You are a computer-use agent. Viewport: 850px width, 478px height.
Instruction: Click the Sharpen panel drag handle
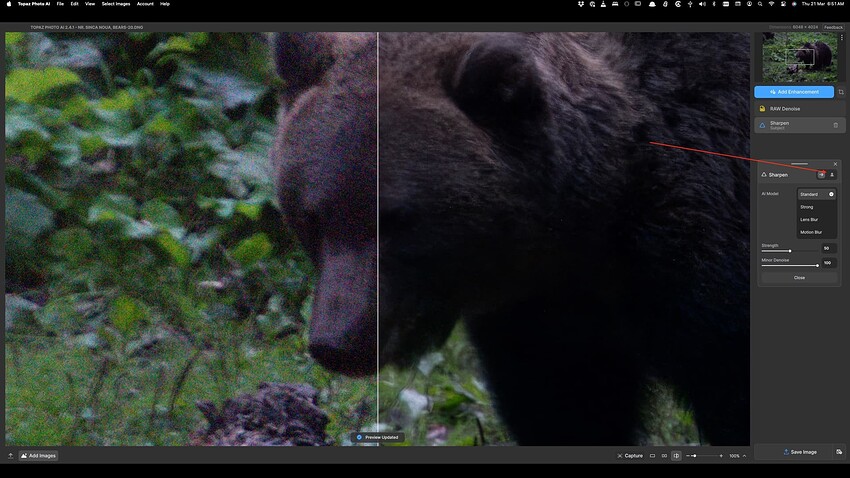tap(799, 164)
